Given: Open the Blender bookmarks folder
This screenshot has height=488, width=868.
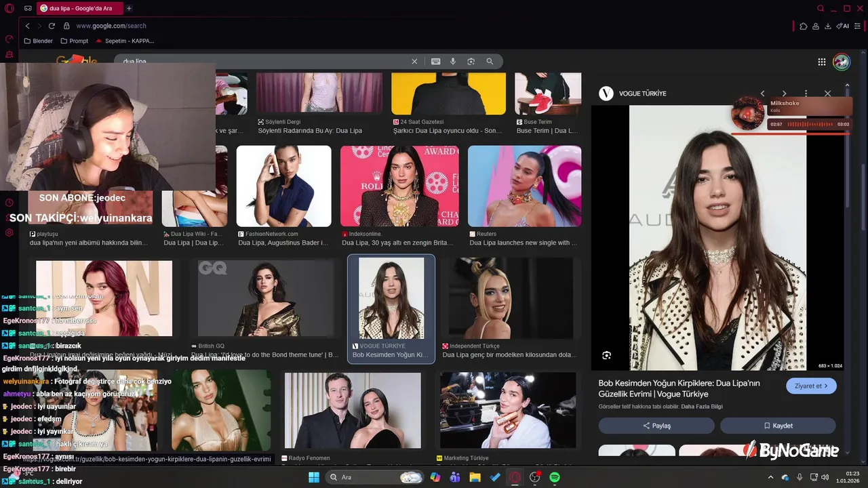Looking at the screenshot, I should tap(38, 41).
